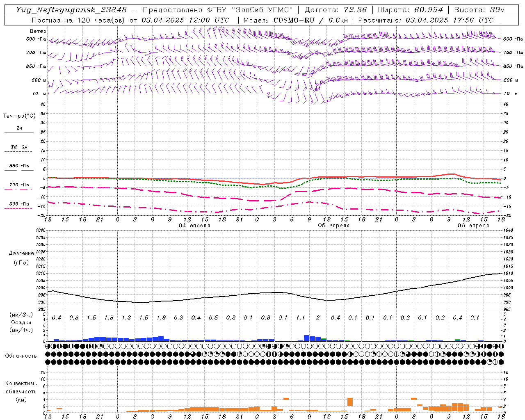Click the date label 06 апреля
The height and width of the screenshot is (420, 525).
click(473, 226)
